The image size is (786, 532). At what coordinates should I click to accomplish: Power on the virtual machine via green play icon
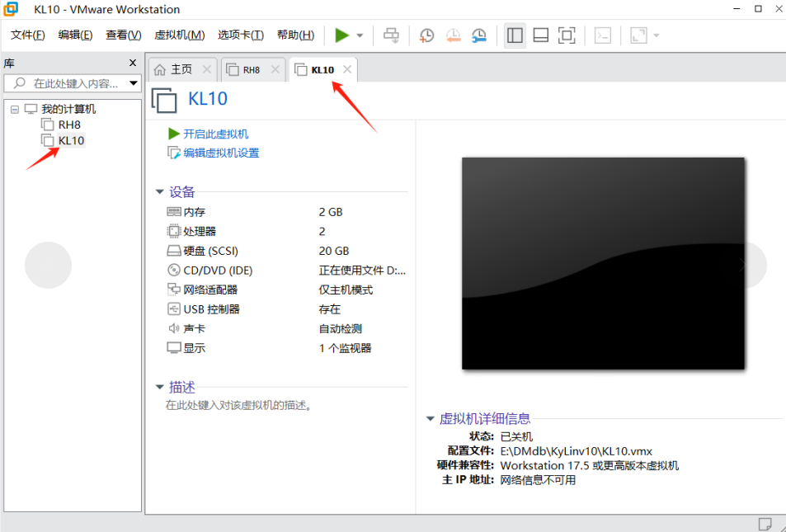tap(343, 35)
